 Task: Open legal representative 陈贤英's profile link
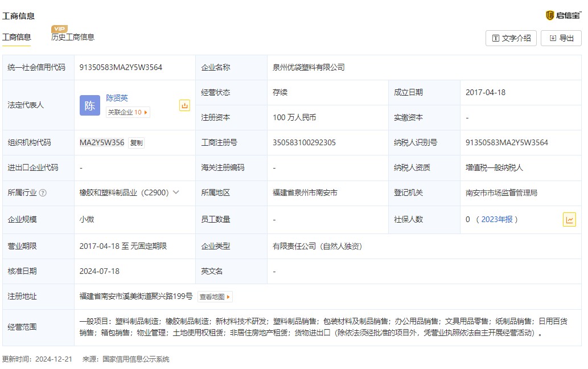[117, 98]
